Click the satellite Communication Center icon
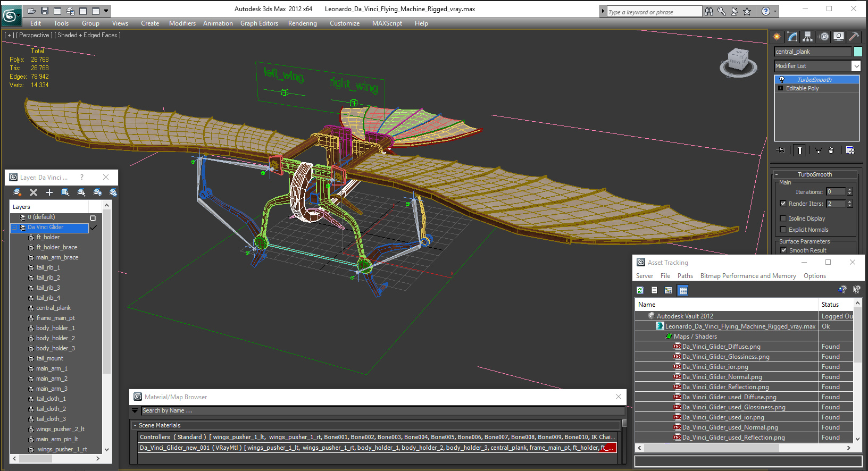 (735, 11)
